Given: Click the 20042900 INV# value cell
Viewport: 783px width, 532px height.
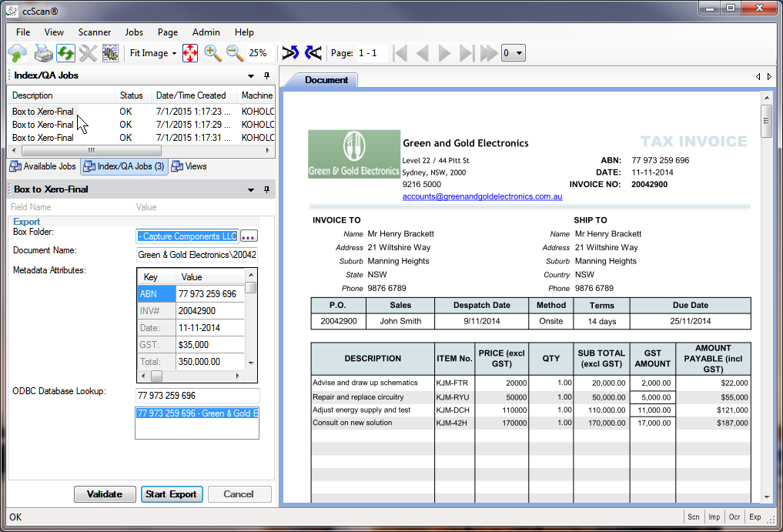Looking at the screenshot, I should click(210, 311).
